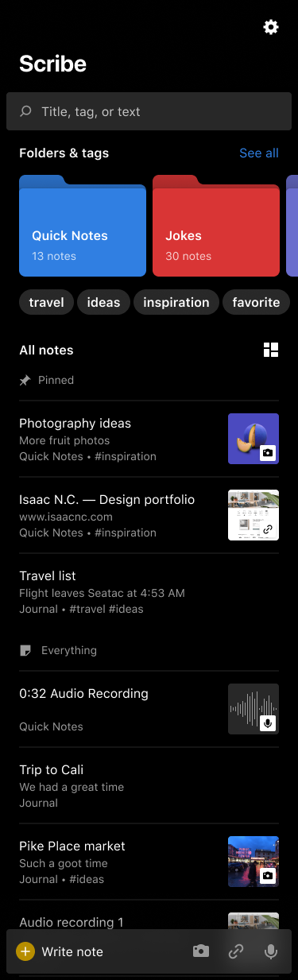This screenshot has height=980, width=298.
Task: Open the Quick Notes folder
Action: point(83,226)
